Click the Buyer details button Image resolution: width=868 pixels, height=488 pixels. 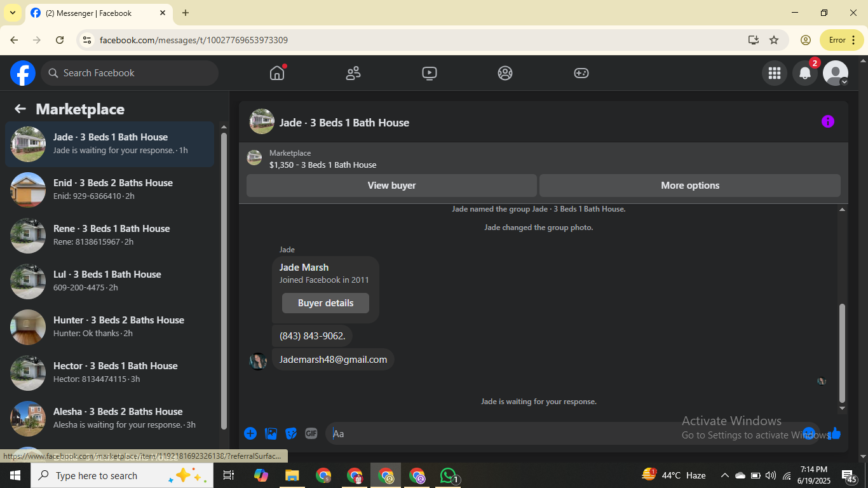pyautogui.click(x=325, y=303)
